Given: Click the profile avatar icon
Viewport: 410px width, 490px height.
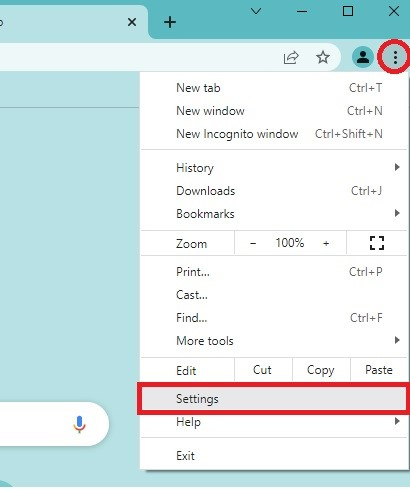Looking at the screenshot, I should pyautogui.click(x=363, y=57).
